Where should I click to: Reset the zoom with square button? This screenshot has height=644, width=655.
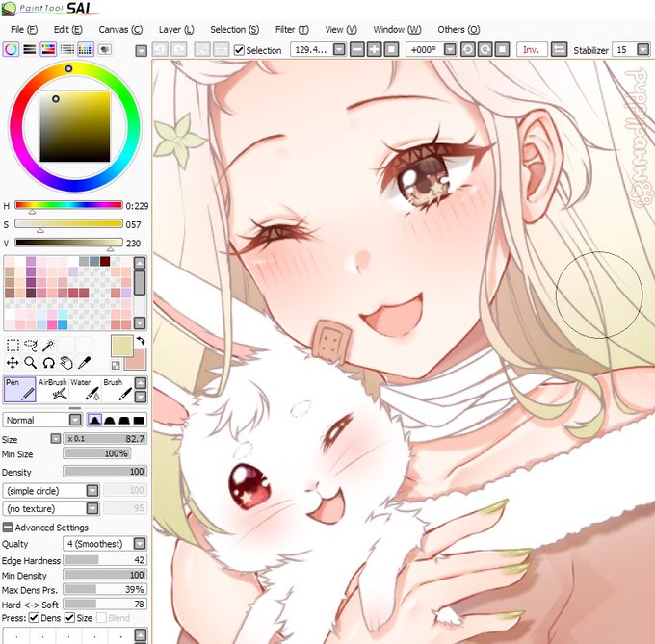click(391, 50)
